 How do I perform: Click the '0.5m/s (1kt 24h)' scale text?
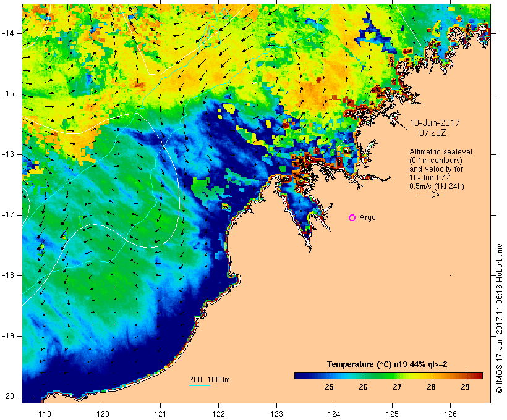pyautogui.click(x=437, y=187)
